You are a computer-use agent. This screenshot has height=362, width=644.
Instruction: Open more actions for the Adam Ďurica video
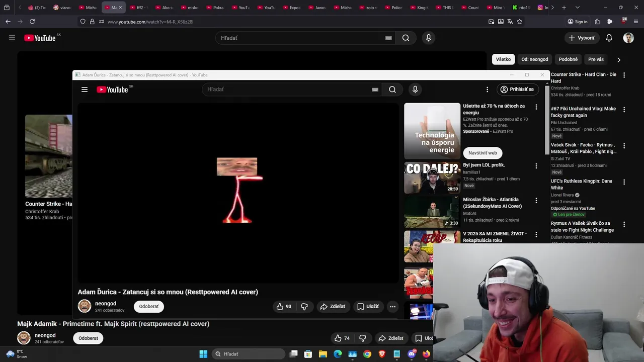pos(392,306)
